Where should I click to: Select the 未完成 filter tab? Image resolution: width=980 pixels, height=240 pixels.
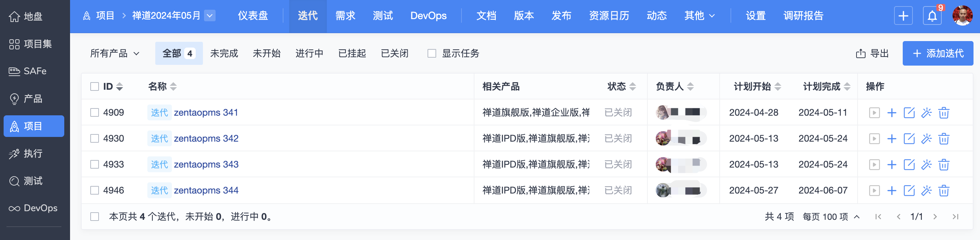(224, 54)
